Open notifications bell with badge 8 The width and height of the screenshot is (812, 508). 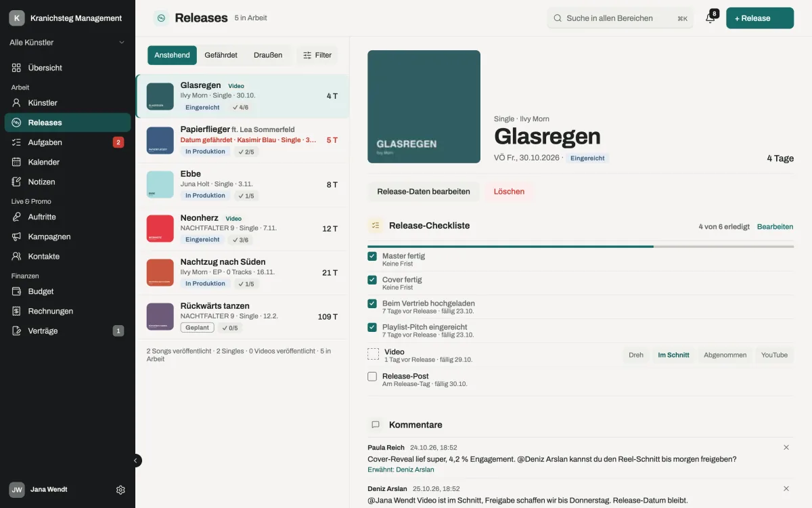tap(710, 18)
